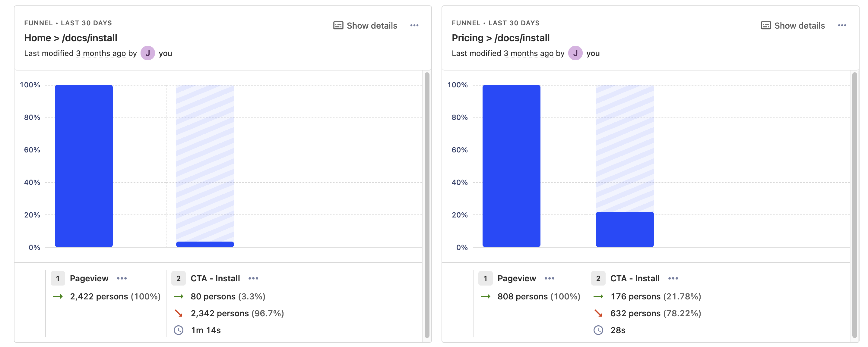Click the 3 months ago link on Pricing card

[x=528, y=53]
